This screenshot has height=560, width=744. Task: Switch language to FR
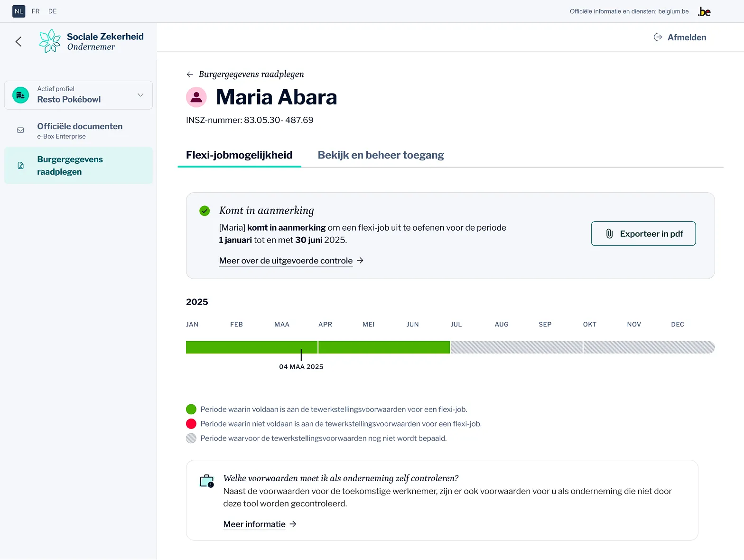(36, 11)
